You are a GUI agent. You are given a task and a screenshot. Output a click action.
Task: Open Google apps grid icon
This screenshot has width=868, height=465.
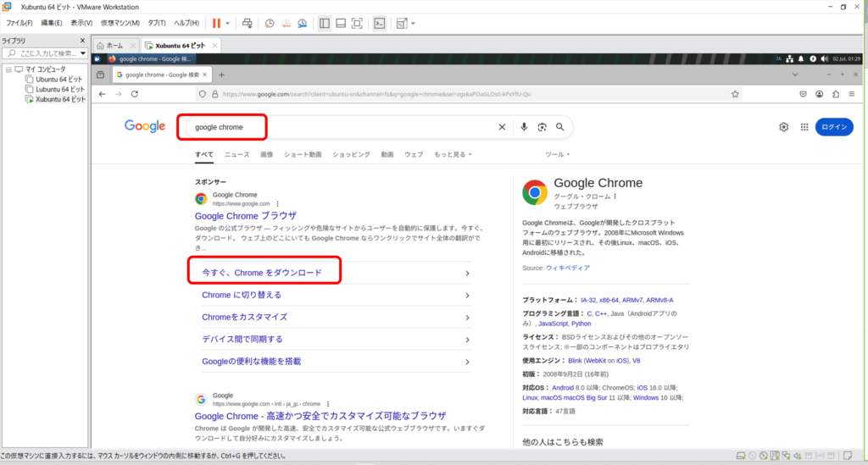pos(804,127)
